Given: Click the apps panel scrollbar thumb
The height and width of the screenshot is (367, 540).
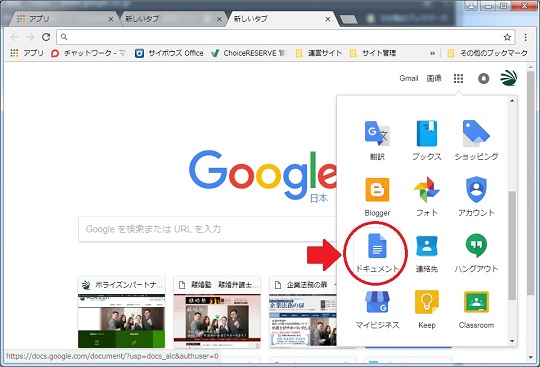Looking at the screenshot, I should pos(512,245).
